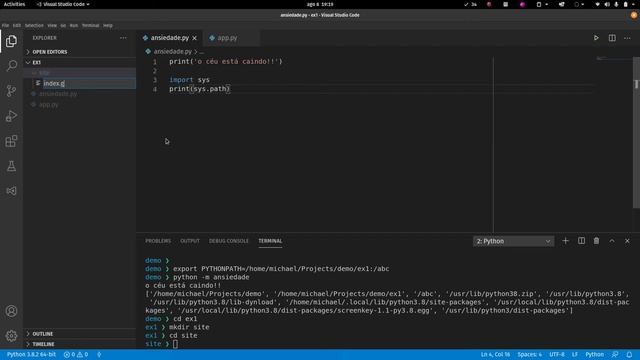Open Explorer Views and More Actions ellipsis

[123, 38]
